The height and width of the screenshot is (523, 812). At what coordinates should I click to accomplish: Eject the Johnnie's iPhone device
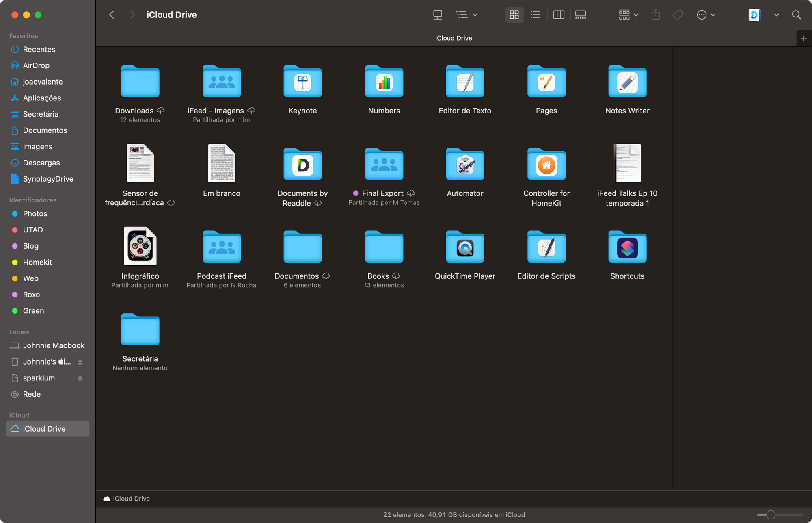pos(80,362)
